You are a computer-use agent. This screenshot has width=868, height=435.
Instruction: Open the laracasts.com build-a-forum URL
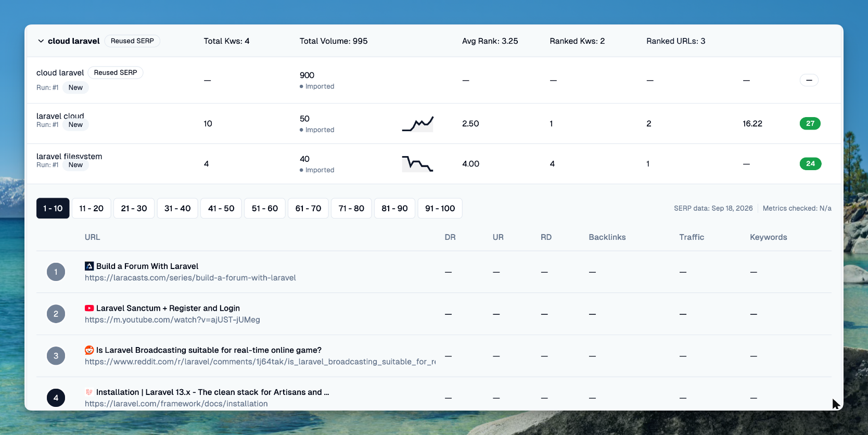[x=190, y=278]
